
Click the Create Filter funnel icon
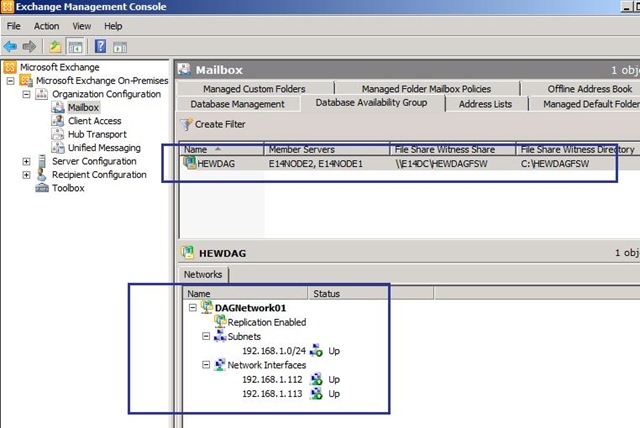(x=186, y=124)
